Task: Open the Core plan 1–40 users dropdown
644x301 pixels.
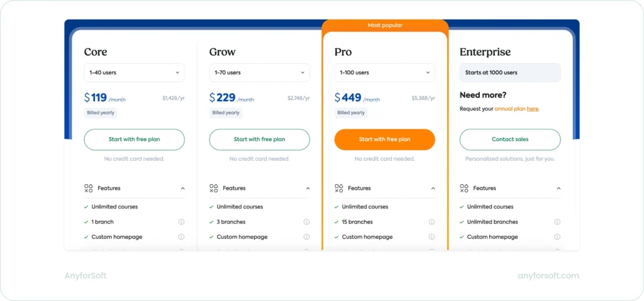Action: 134,72
